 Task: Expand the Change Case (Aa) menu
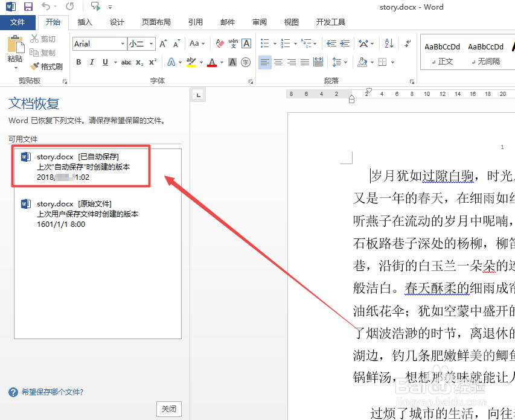(197, 43)
